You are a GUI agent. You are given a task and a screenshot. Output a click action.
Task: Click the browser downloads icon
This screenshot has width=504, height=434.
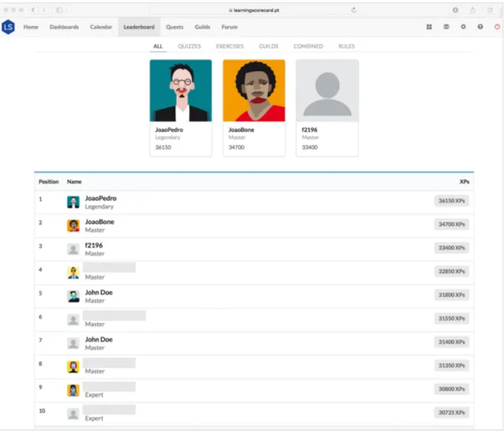pos(455,10)
